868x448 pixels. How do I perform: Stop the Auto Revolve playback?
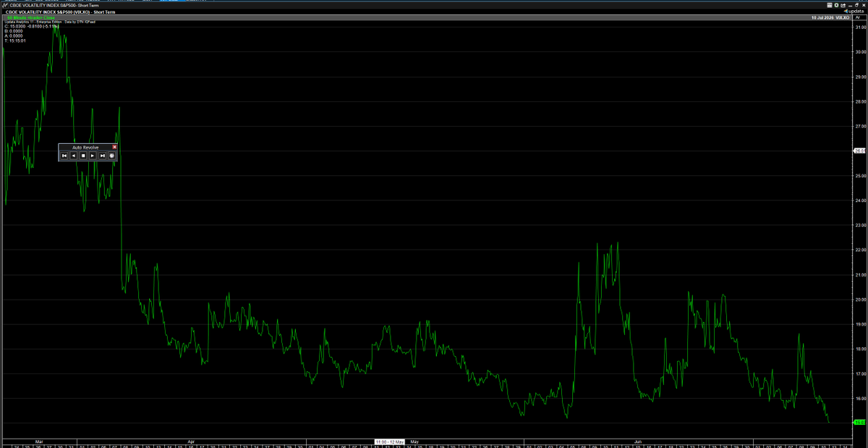[83, 156]
